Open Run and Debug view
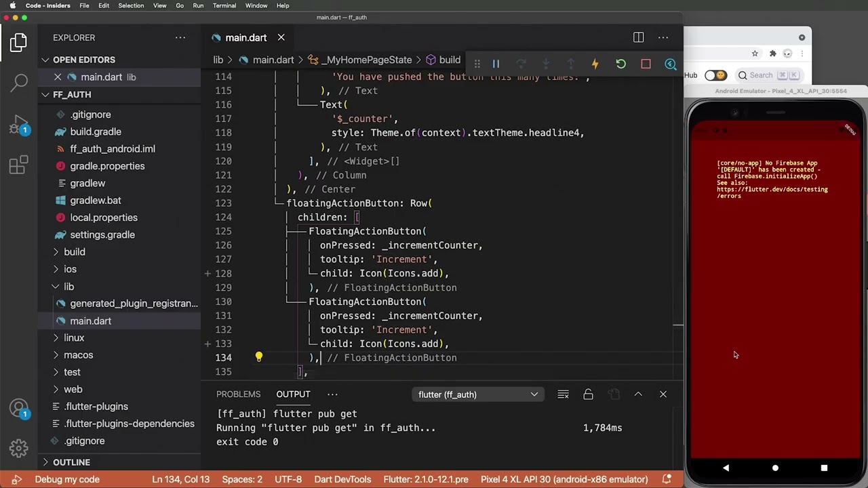This screenshot has height=488, width=868. [18, 125]
